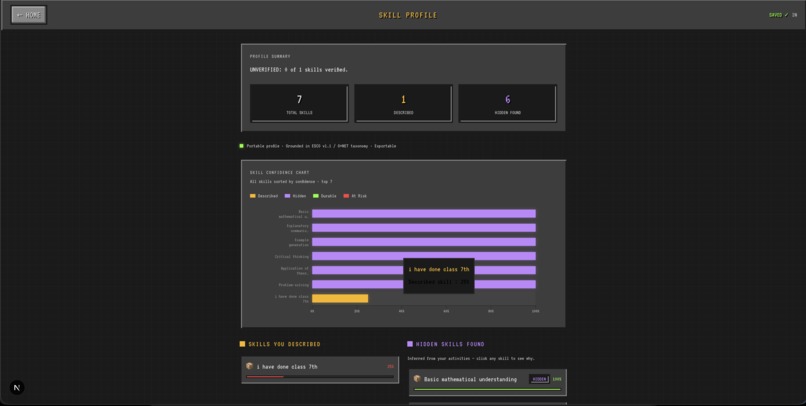
Task: Click the green Portable profile indicator square
Action: 242,146
